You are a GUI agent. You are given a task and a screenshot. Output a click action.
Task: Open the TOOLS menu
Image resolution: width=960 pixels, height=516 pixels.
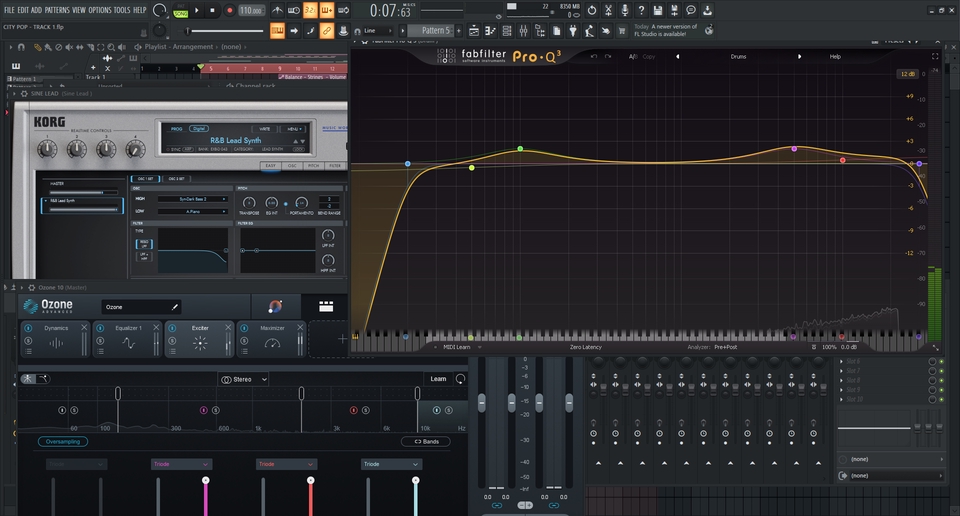(122, 10)
